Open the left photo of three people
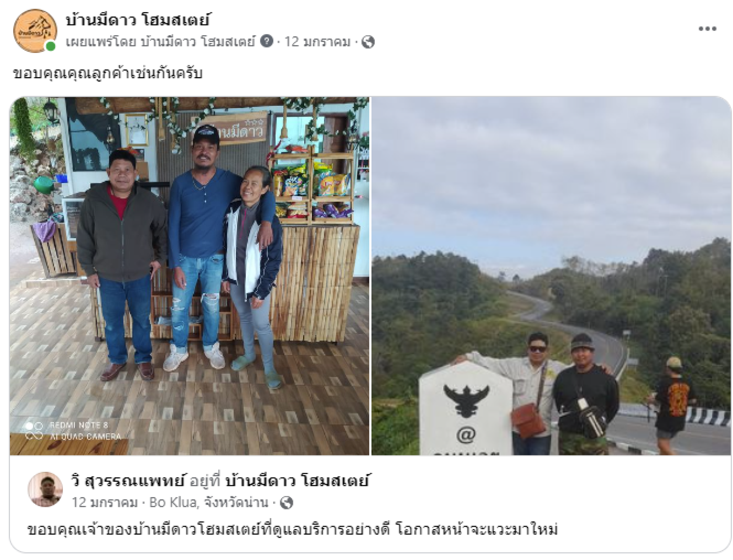733x560 pixels. (x=189, y=276)
